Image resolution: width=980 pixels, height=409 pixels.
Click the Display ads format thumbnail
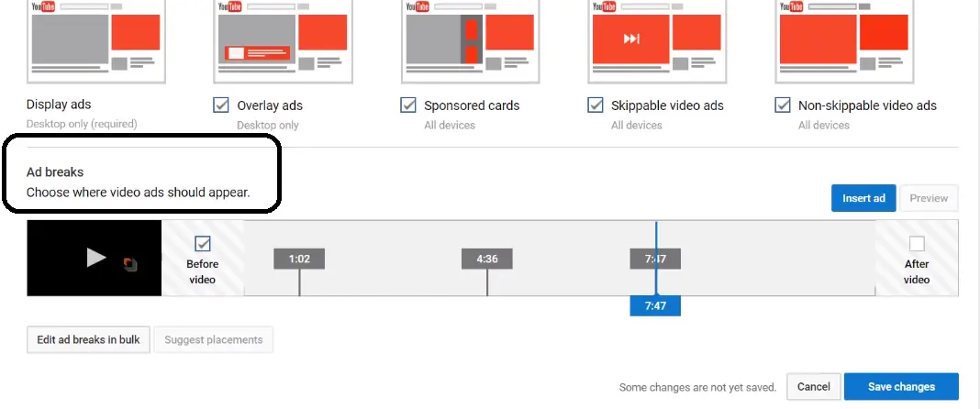[96, 42]
